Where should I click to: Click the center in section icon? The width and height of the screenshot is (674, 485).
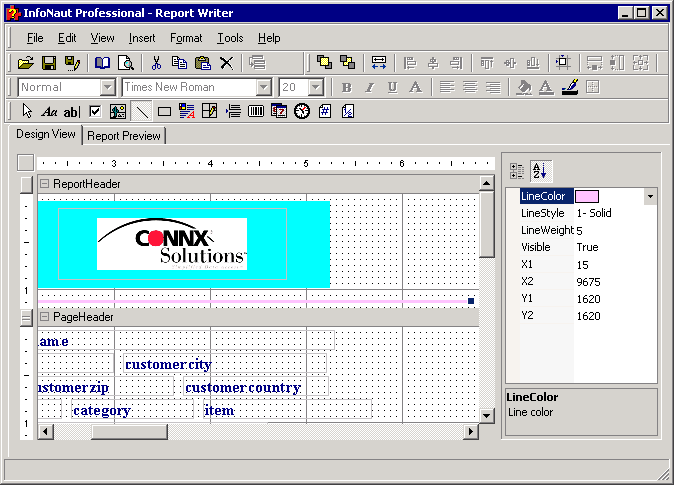pyautogui.click(x=563, y=62)
